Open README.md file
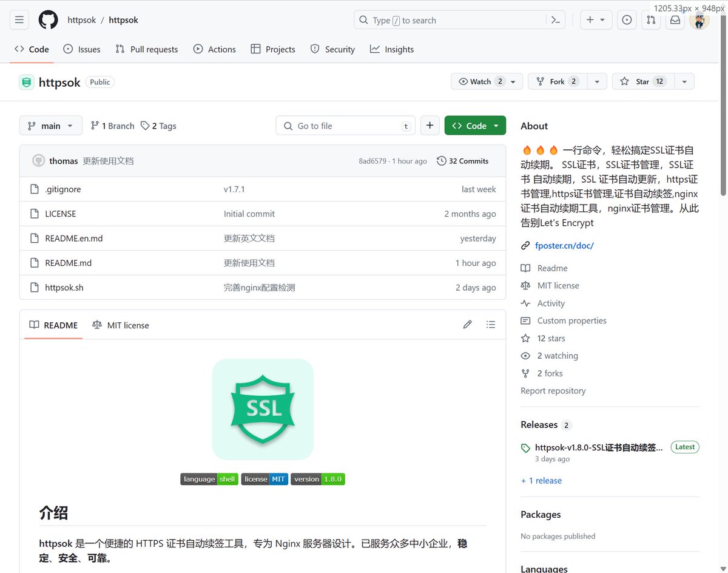The height and width of the screenshot is (573, 728). click(x=69, y=263)
